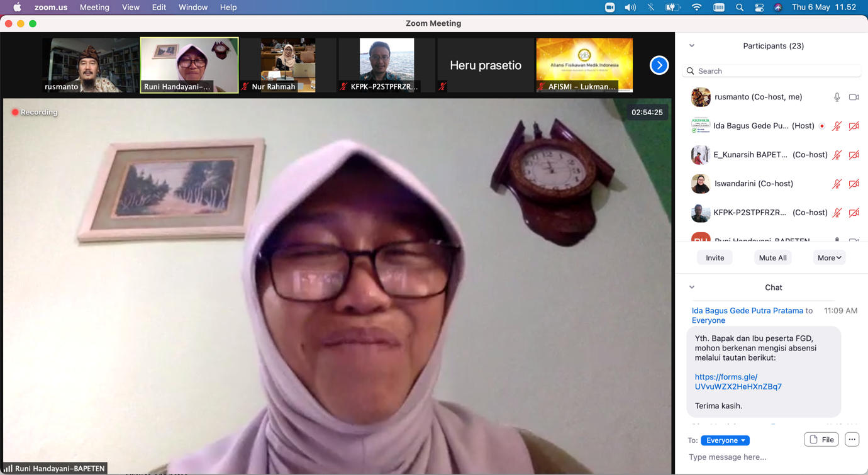Click the host recording dot for Ida Bagus
Screen dimensions: 868x475
pyautogui.click(x=822, y=126)
